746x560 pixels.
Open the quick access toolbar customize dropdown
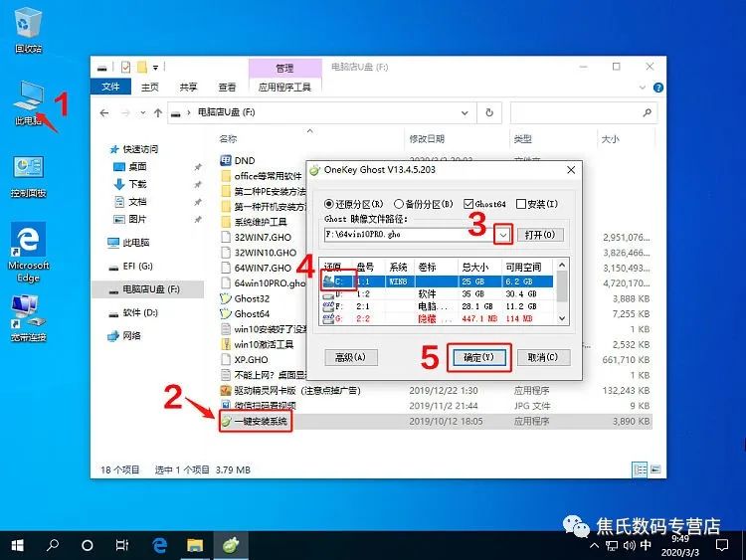155,68
